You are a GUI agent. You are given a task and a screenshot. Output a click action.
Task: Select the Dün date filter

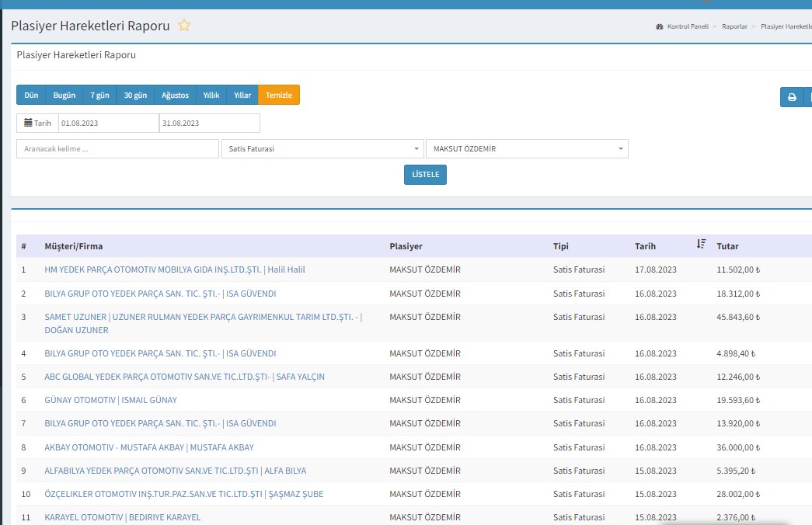[x=31, y=95]
